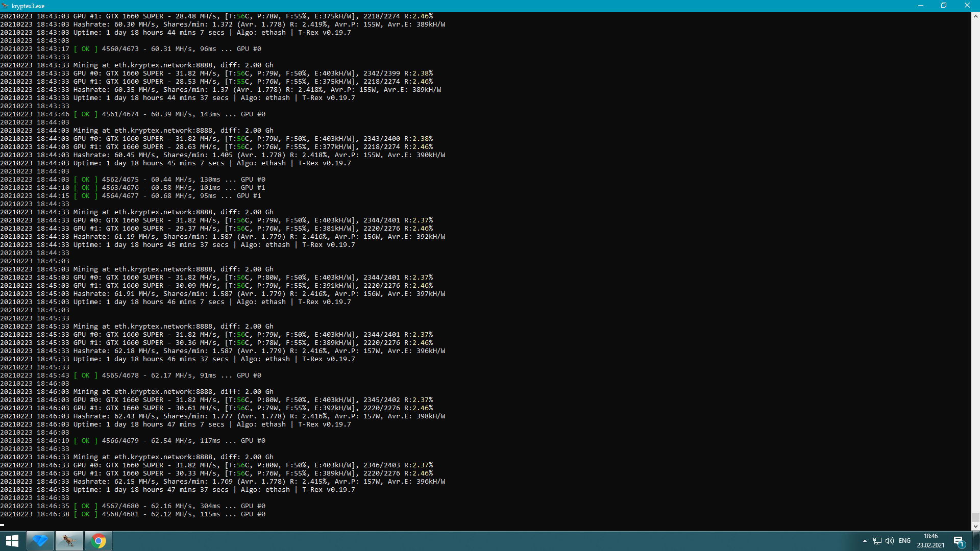The width and height of the screenshot is (980, 551).
Task: Restore down the kryptex3.exe window
Action: 944,6
